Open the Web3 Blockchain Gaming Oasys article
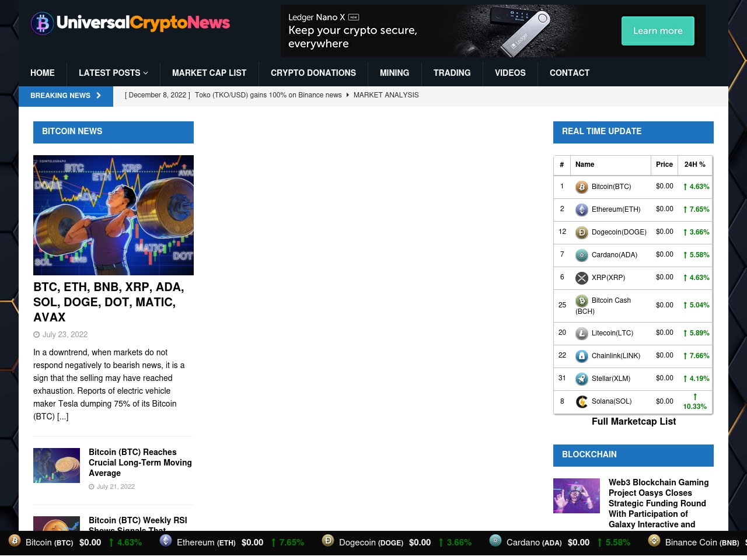Image resolution: width=747 pixels, height=560 pixels. point(658,503)
